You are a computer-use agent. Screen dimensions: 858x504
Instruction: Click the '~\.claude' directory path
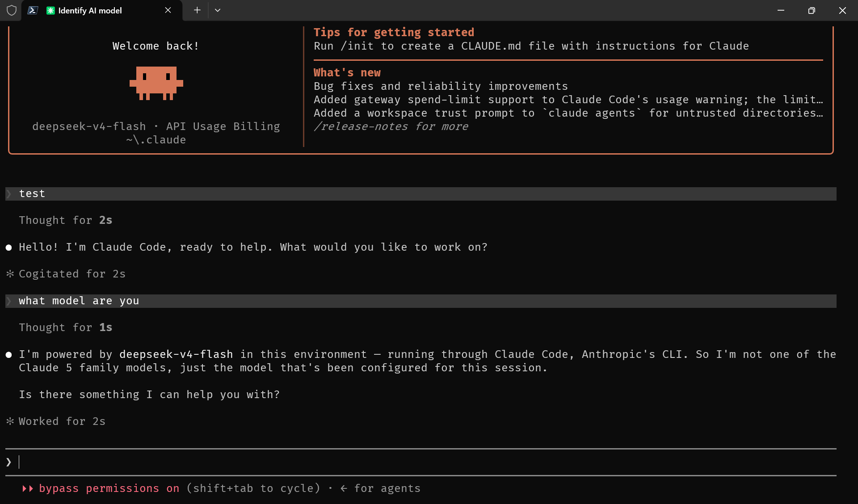[x=156, y=140]
